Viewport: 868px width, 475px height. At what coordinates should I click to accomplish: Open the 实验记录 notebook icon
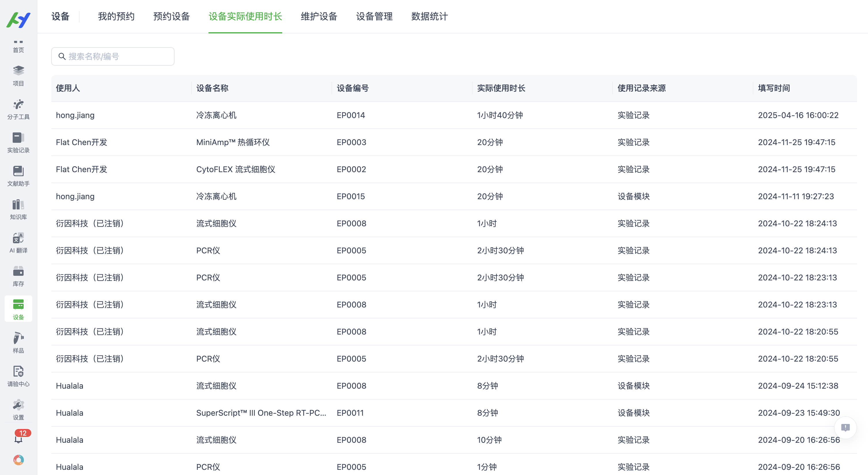tap(18, 141)
